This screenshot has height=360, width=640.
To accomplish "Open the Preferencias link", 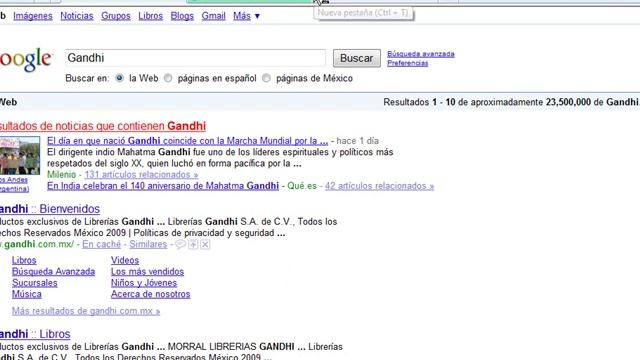I will click(x=408, y=63).
